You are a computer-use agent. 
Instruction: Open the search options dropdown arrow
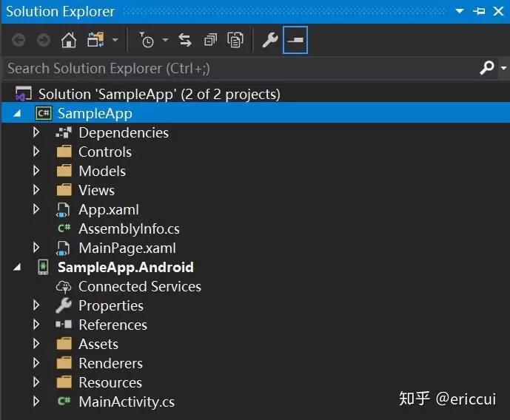[503, 68]
